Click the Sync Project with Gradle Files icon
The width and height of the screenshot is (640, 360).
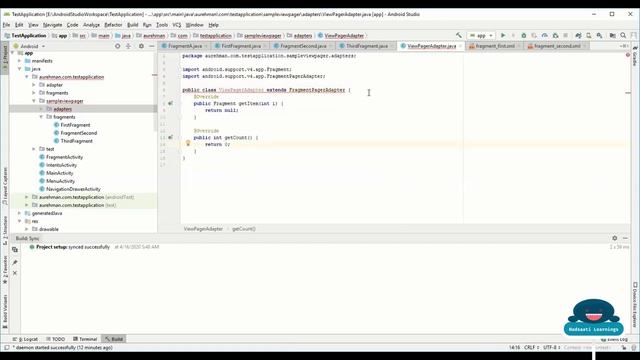click(578, 36)
